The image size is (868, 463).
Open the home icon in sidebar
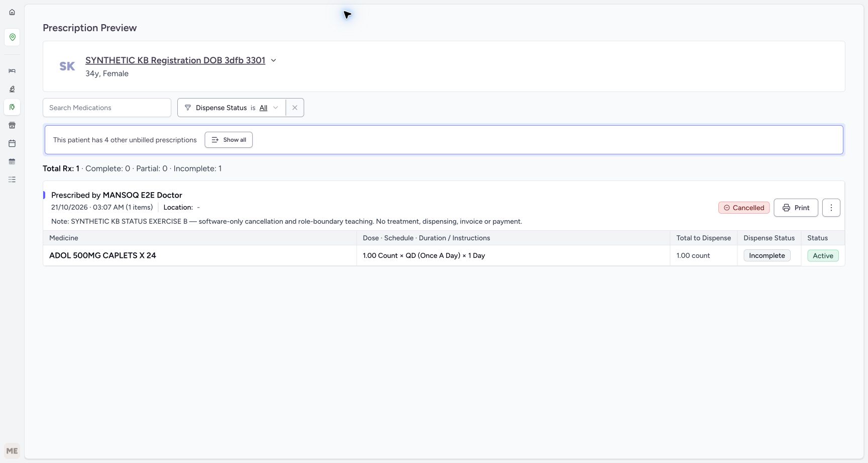[x=12, y=12]
